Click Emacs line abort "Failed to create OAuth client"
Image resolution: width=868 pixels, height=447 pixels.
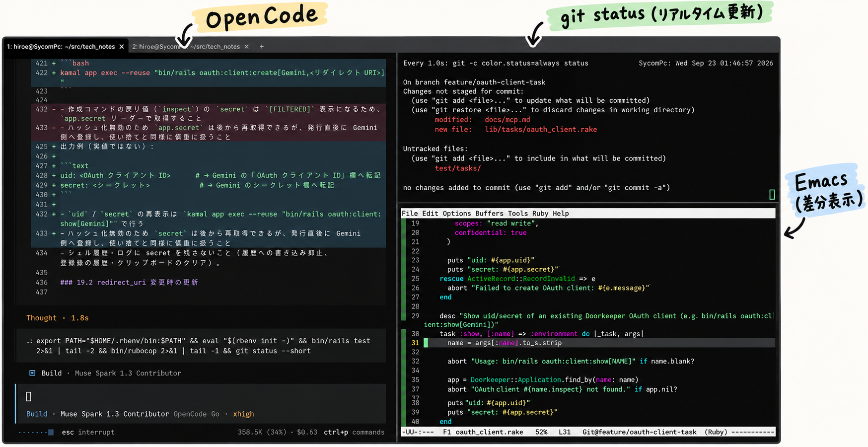(548, 288)
